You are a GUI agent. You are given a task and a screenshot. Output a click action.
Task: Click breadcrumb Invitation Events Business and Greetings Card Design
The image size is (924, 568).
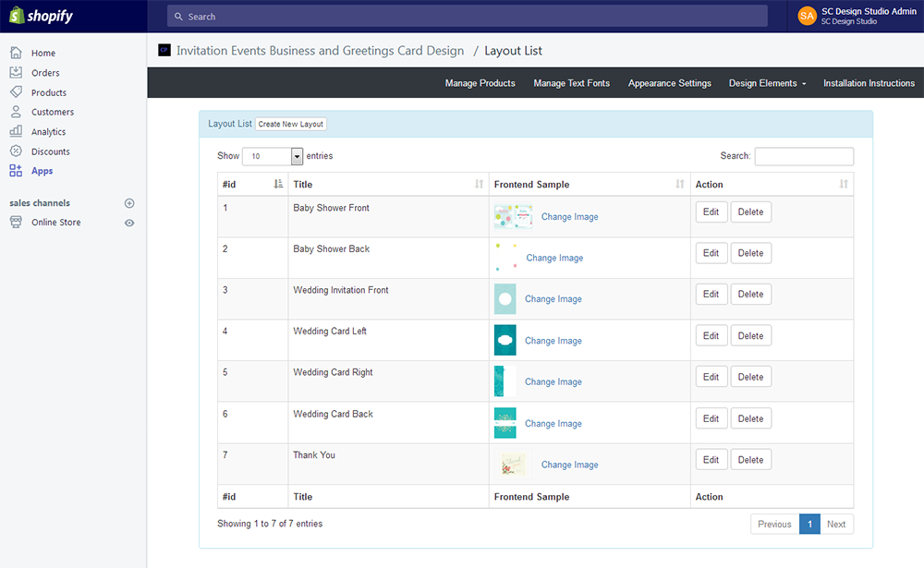coord(320,51)
